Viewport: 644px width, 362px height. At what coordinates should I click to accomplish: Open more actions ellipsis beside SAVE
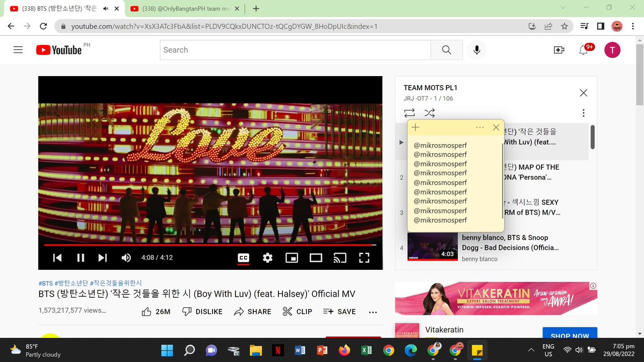pos(373,312)
